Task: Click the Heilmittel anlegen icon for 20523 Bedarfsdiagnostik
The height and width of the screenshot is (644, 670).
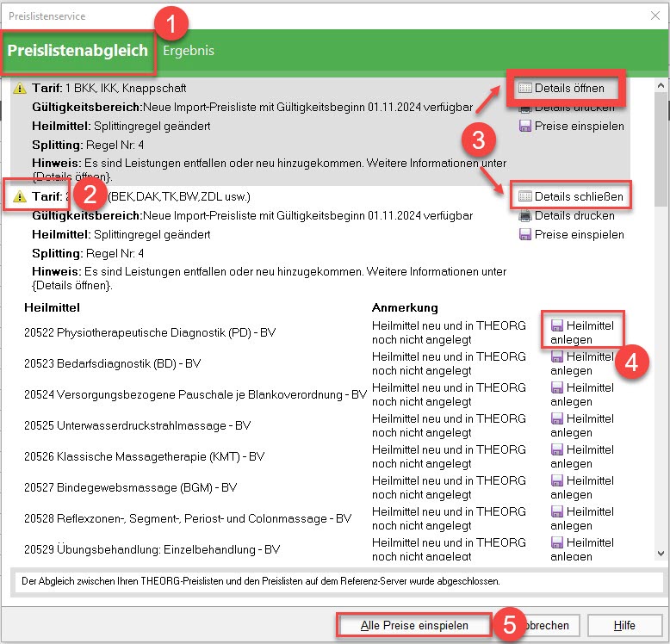Action: (x=557, y=356)
